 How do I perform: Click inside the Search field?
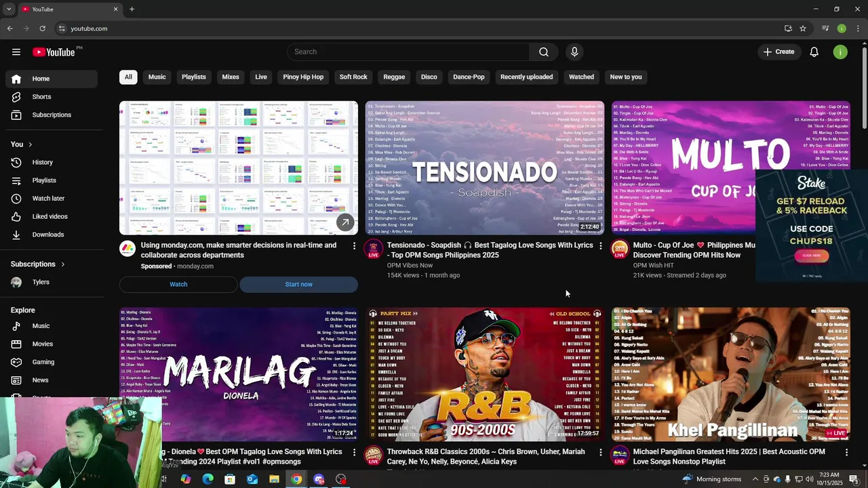[408, 52]
